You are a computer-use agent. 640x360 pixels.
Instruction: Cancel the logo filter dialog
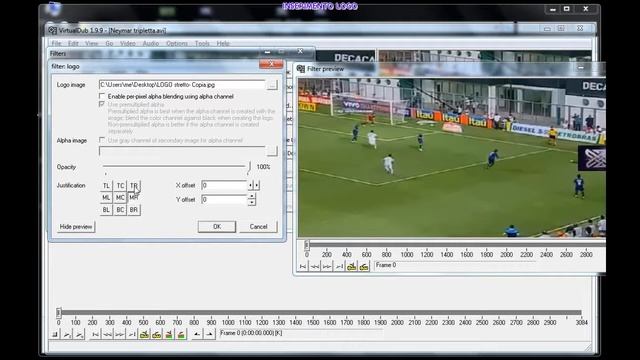[x=258, y=227]
